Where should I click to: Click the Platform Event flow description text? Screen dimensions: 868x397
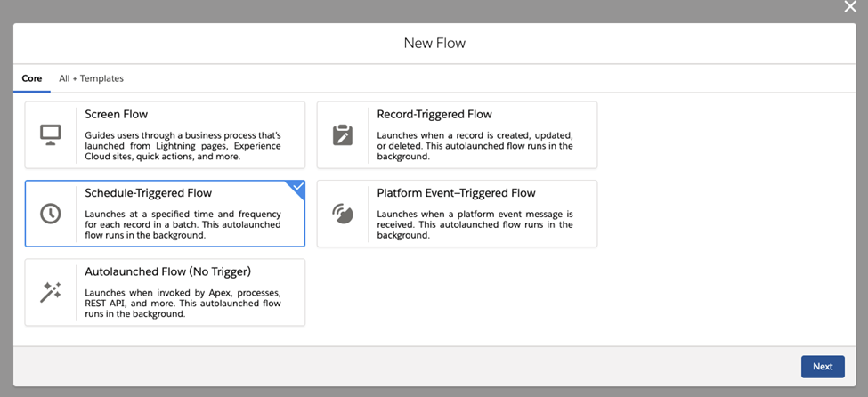point(475,225)
